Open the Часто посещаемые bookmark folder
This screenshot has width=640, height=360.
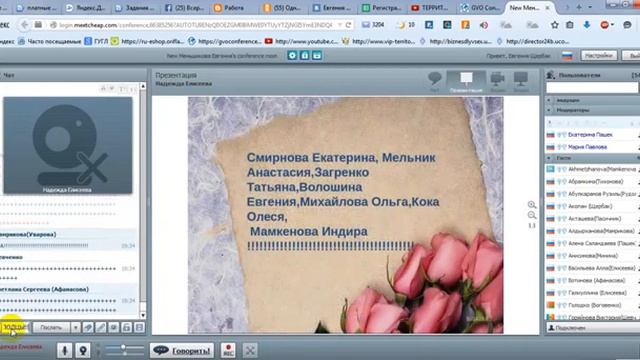[49, 41]
